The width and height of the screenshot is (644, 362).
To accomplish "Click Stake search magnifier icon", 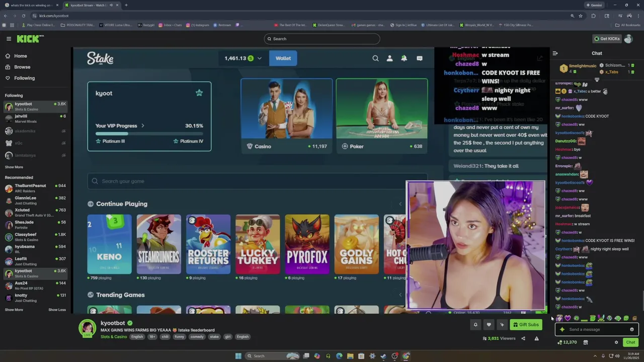I will pyautogui.click(x=375, y=58).
